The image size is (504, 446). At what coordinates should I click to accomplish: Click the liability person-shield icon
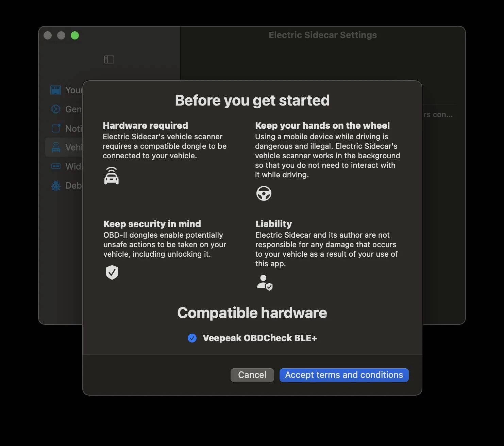pos(265,282)
